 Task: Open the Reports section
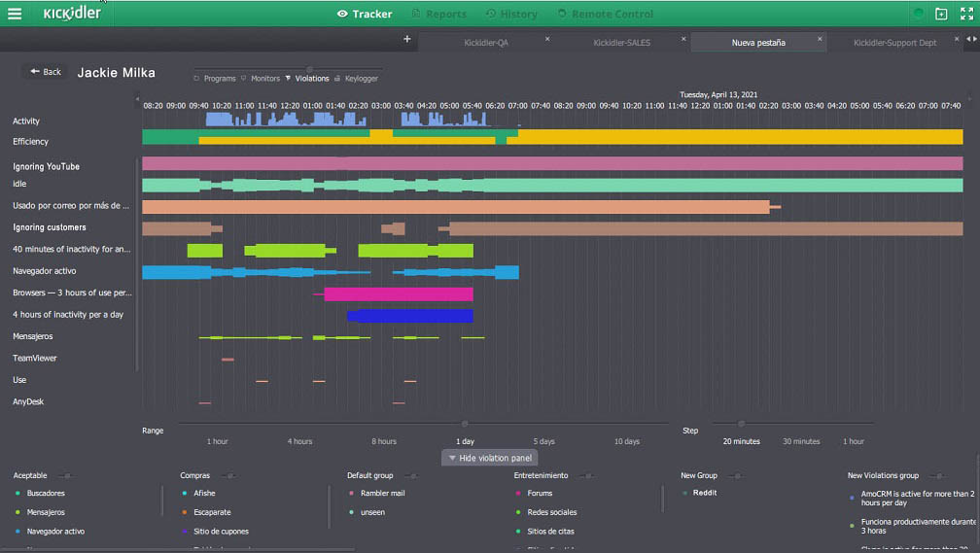pos(438,14)
